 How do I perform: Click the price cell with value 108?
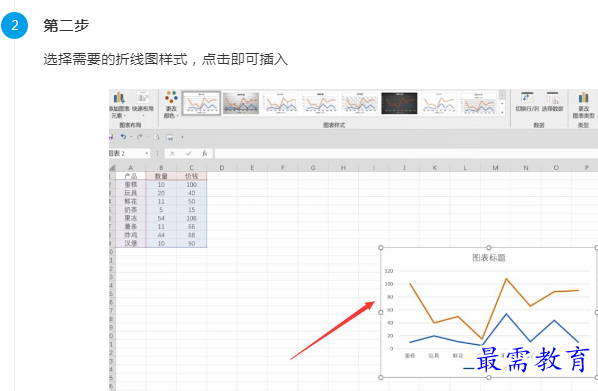coord(191,218)
